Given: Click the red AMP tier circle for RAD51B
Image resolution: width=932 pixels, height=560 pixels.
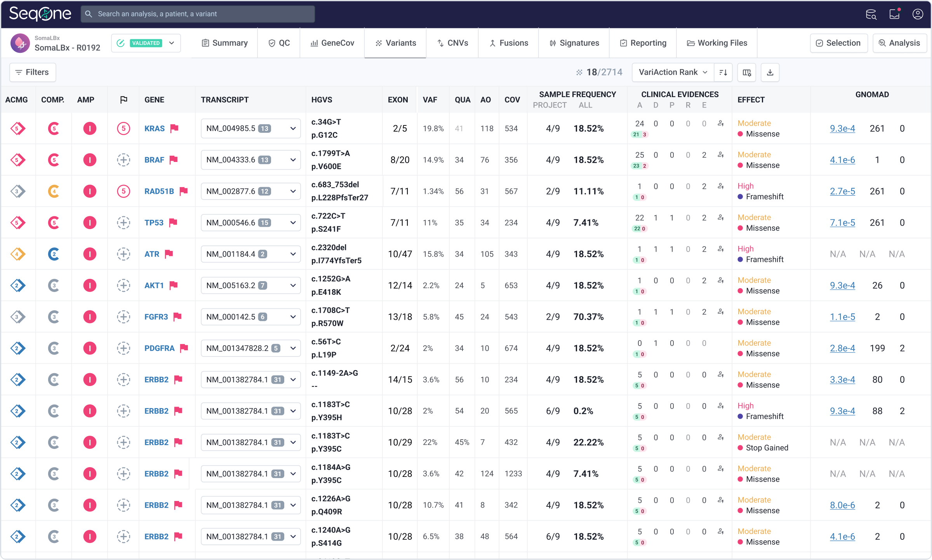Looking at the screenshot, I should pos(90,191).
